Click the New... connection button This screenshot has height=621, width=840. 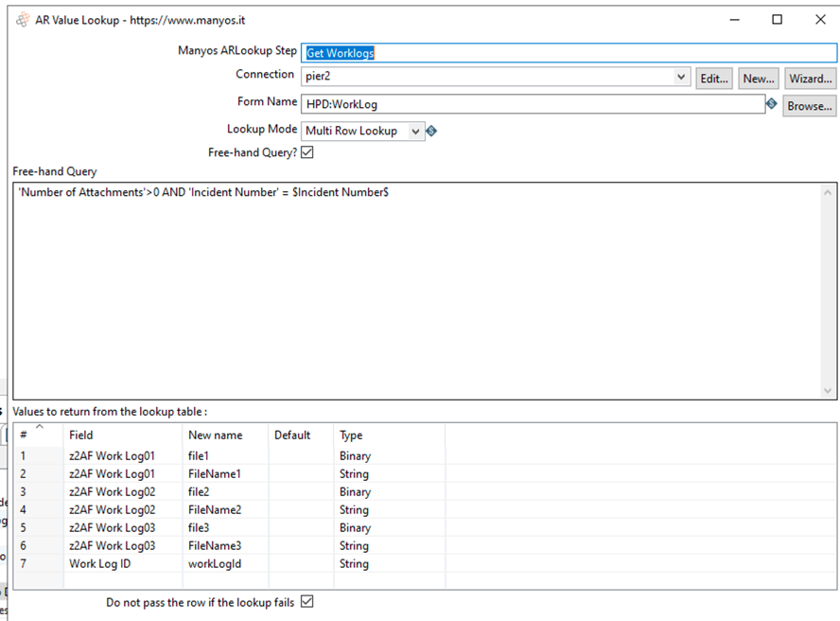tap(758, 79)
